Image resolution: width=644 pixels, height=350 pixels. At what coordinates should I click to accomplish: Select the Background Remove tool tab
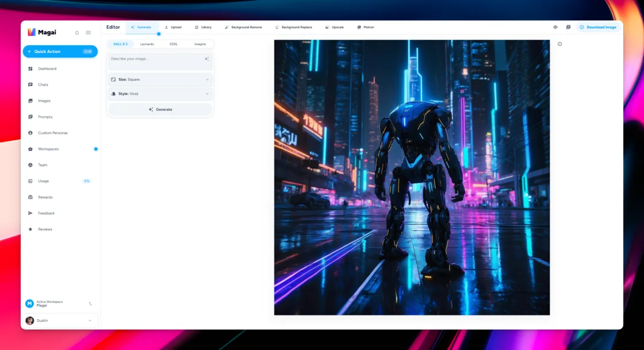243,27
